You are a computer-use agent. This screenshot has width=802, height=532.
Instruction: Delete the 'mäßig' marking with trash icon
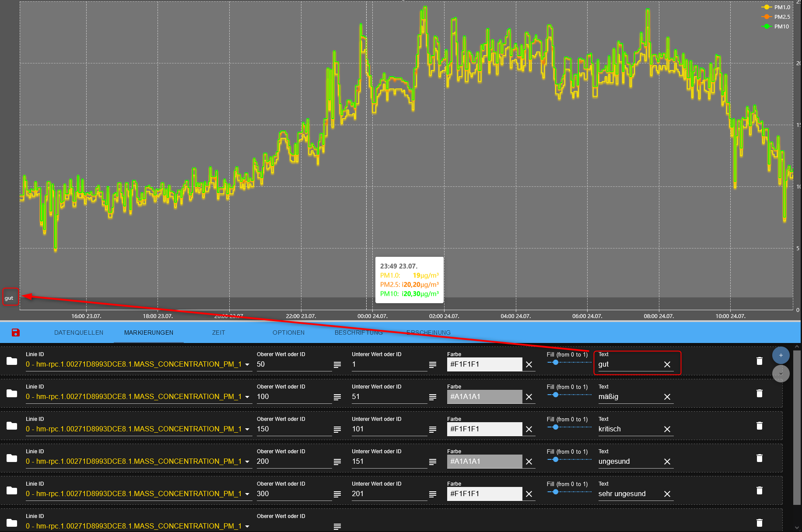click(760, 393)
